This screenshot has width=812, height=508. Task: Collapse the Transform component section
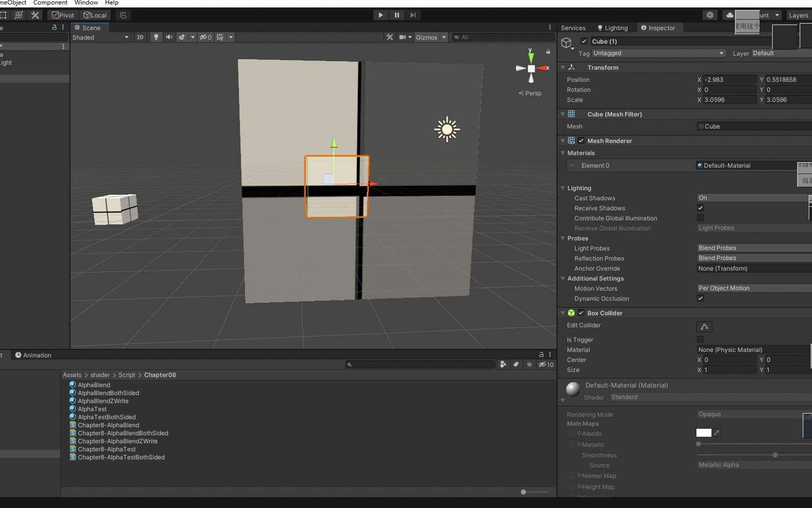click(x=563, y=68)
